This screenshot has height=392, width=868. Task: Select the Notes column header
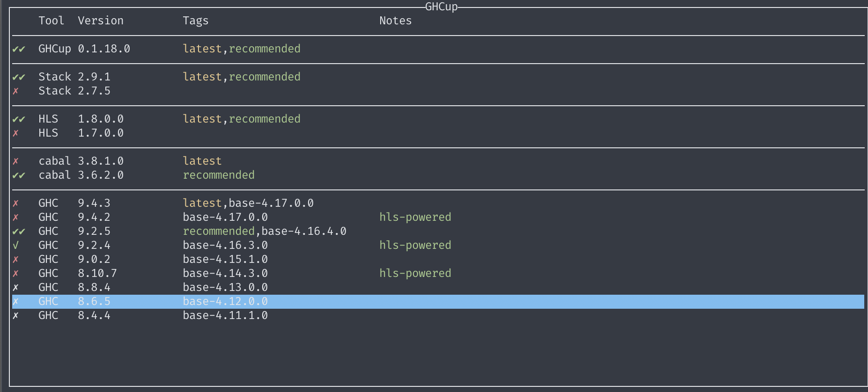point(396,21)
